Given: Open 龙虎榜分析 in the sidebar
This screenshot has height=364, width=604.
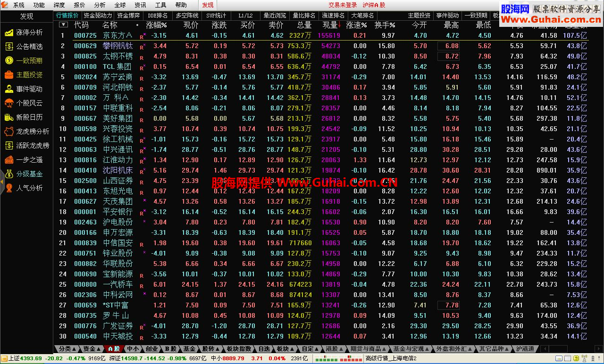Looking at the screenshot, I should [27, 132].
